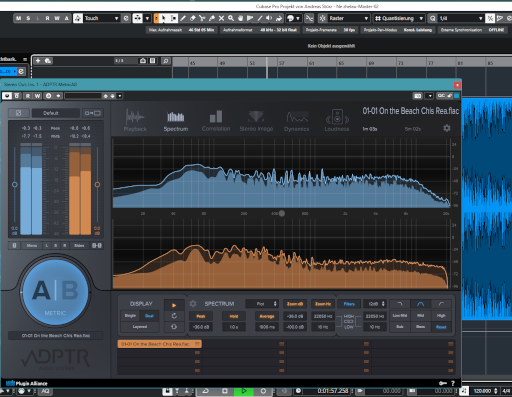Click the sync icon under the loop icon
This screenshot has width=512, height=397.
tap(174, 327)
